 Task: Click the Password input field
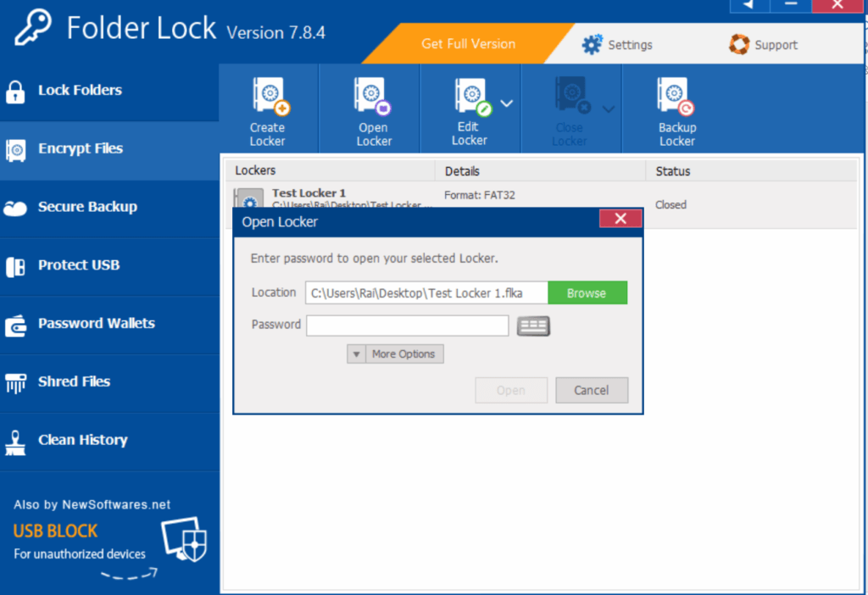coord(408,325)
